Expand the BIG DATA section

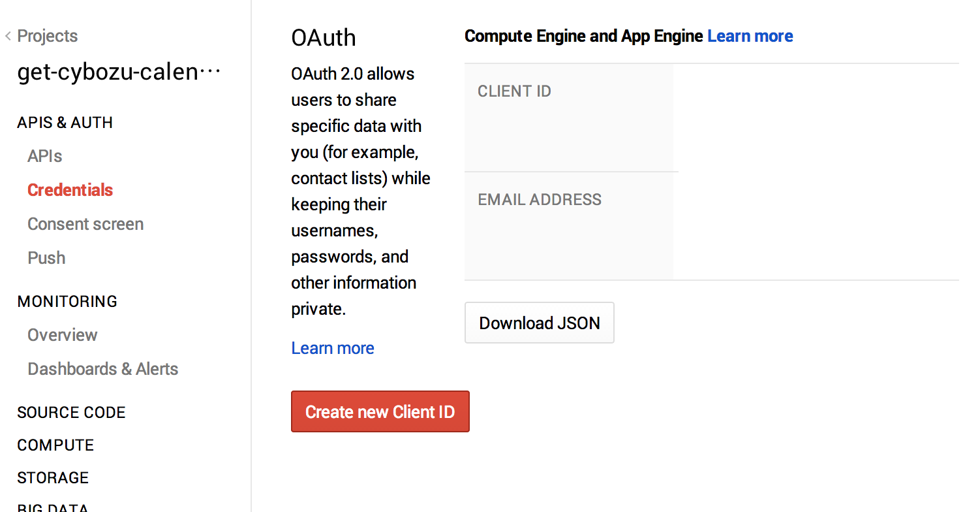53,507
